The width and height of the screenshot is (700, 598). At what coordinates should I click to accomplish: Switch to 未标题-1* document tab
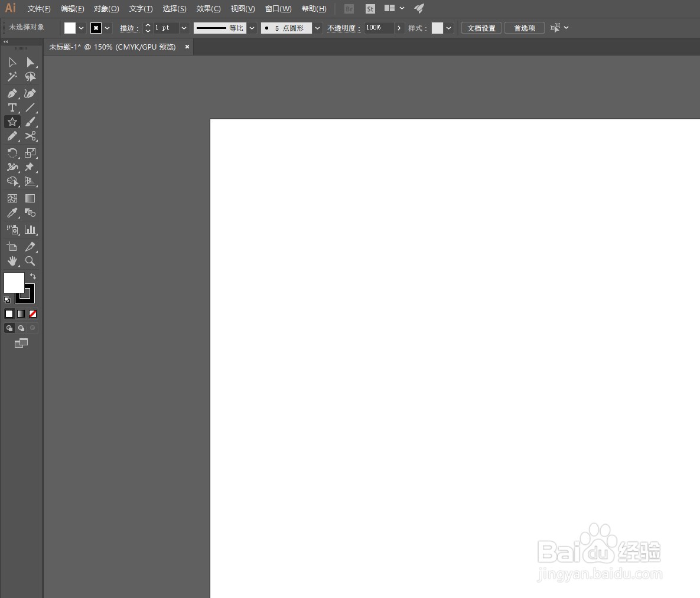click(x=112, y=47)
